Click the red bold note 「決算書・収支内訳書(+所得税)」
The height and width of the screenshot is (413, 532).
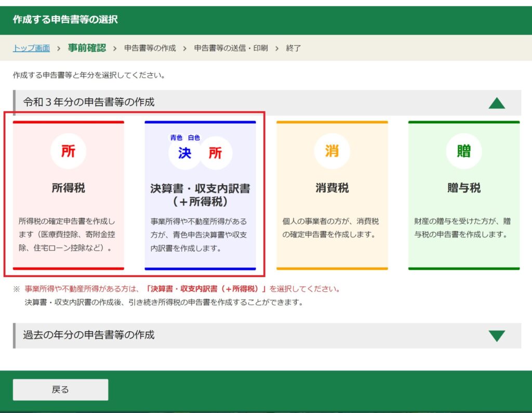(206, 289)
